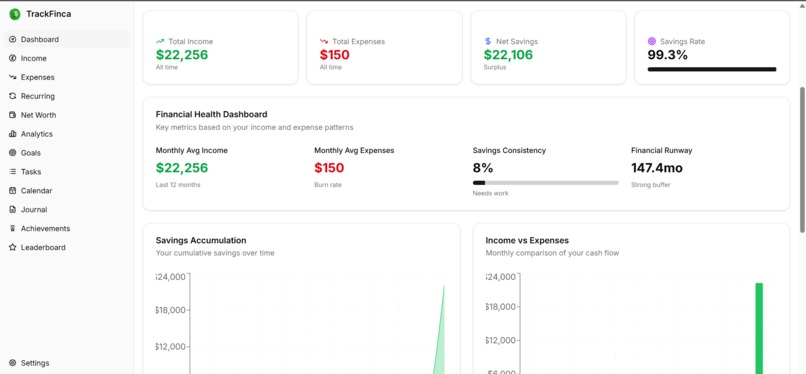Click the 8% Savings Consistency value
Screen dimensions: 806x374
(483, 168)
